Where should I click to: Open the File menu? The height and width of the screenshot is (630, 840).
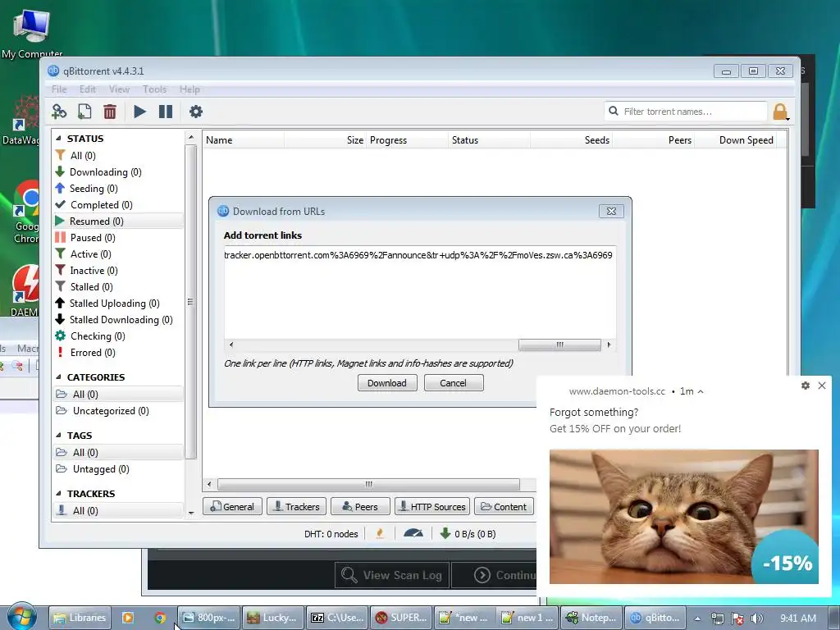pyautogui.click(x=59, y=89)
